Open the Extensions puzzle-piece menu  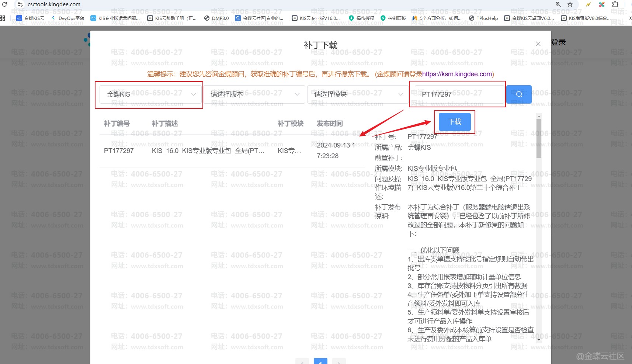[x=615, y=4]
